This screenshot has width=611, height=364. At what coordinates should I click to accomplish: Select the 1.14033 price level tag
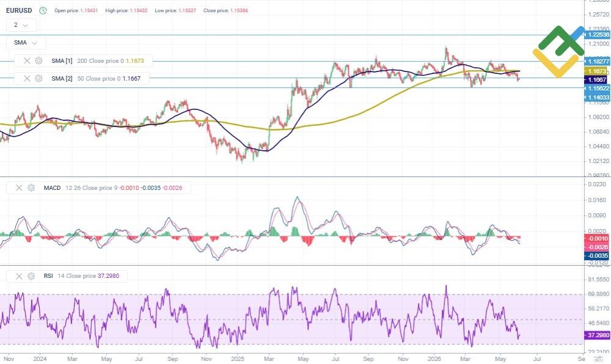[x=598, y=97]
